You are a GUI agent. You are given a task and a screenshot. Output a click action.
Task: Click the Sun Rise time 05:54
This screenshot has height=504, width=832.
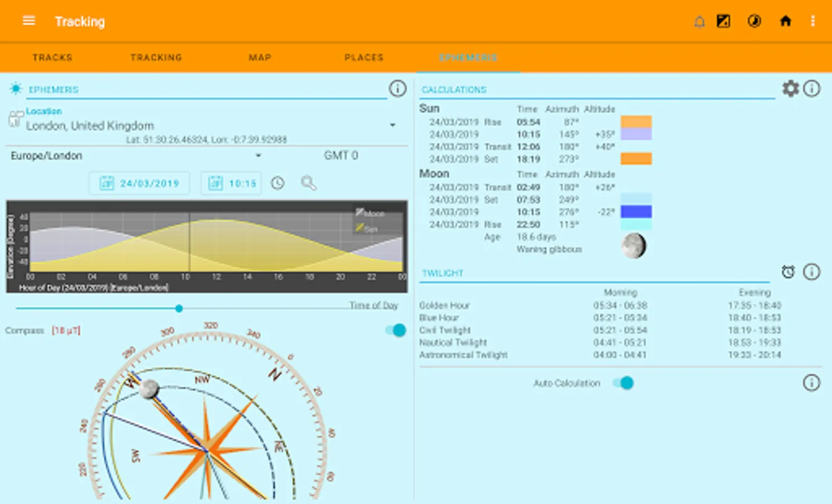coord(529,122)
